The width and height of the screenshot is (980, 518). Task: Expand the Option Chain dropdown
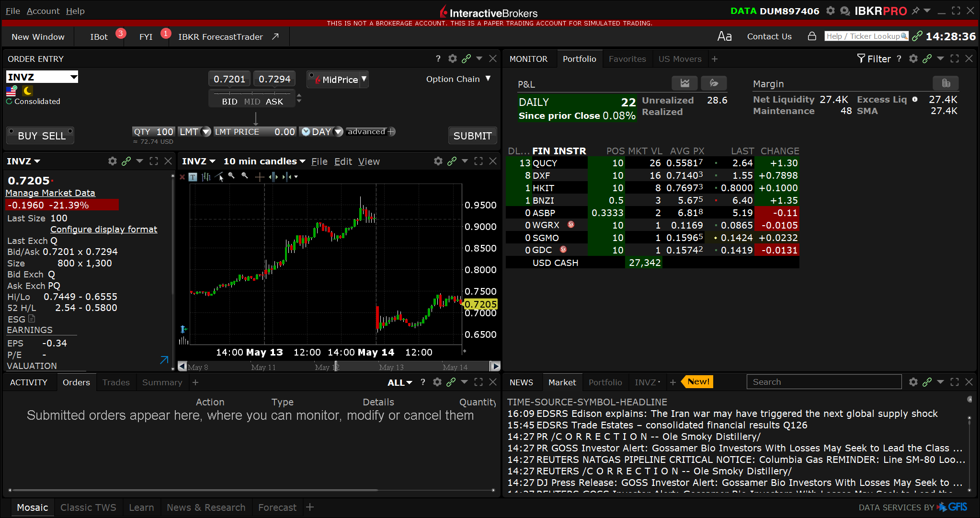(x=458, y=79)
